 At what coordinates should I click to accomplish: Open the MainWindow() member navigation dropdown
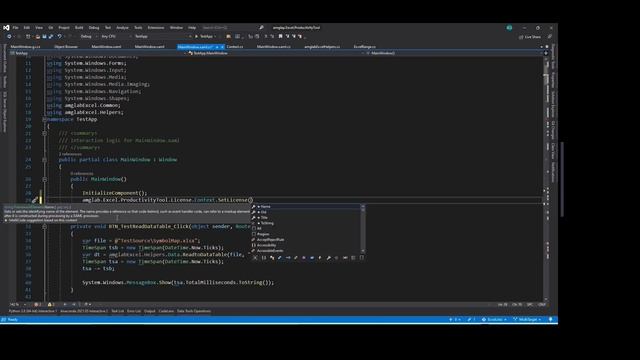(454, 53)
